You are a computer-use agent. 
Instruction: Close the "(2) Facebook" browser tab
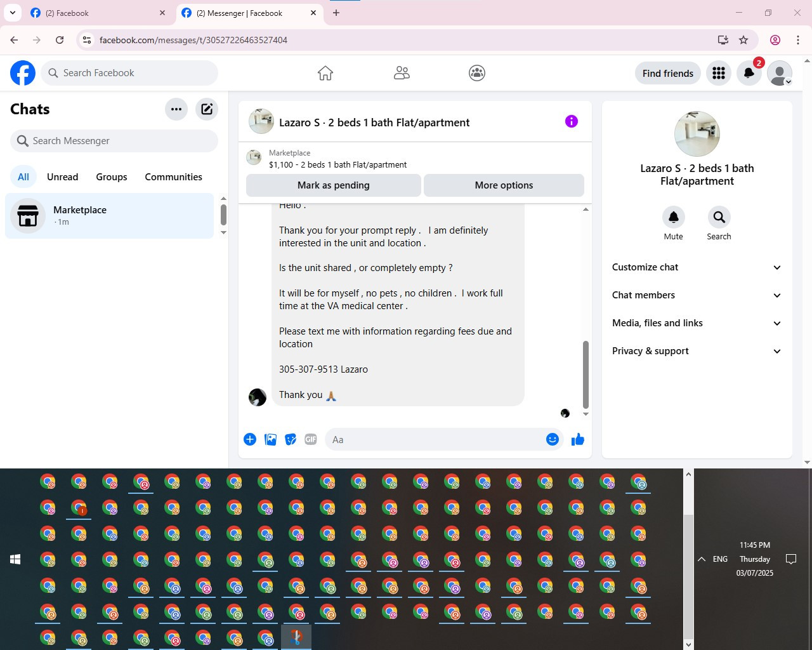(162, 13)
